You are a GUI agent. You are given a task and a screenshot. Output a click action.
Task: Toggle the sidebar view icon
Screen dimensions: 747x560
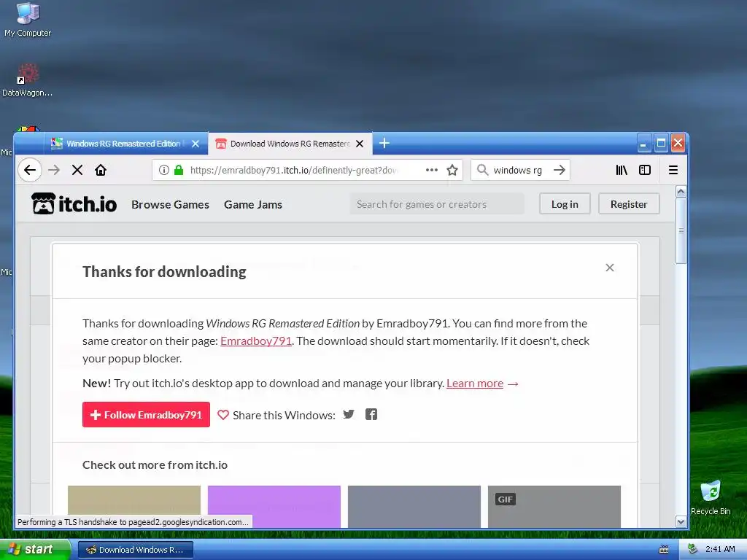(x=645, y=170)
